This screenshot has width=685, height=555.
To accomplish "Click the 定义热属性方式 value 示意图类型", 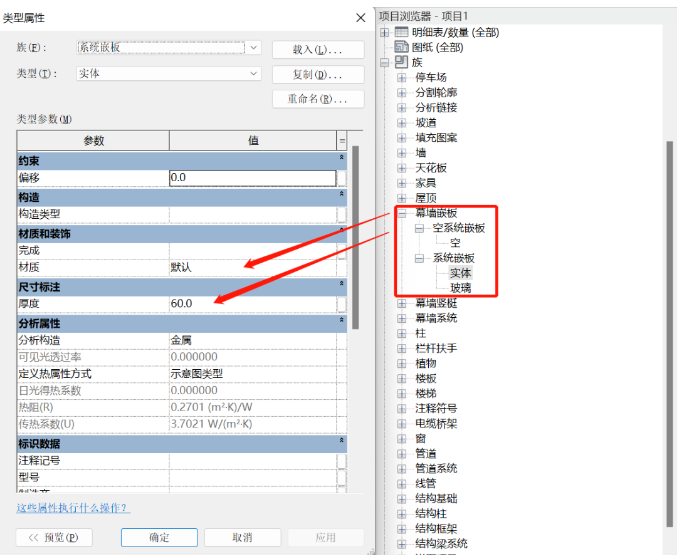I will [253, 374].
